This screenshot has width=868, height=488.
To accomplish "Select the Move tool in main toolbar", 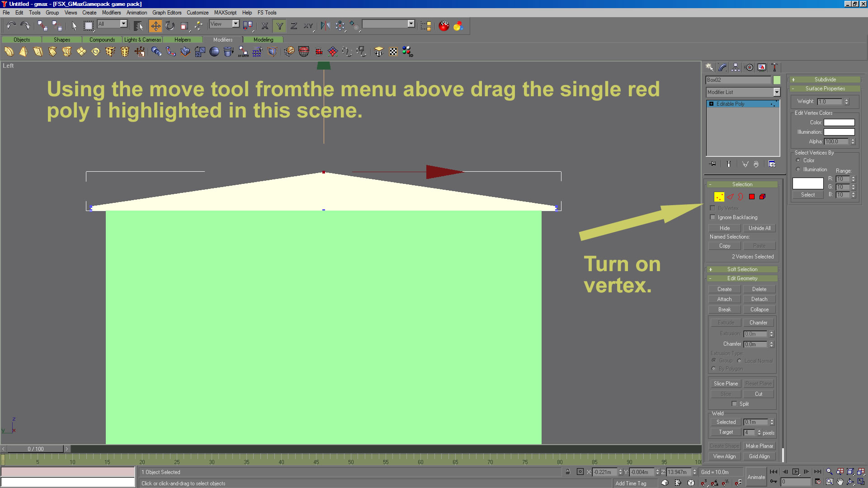I will (x=156, y=26).
